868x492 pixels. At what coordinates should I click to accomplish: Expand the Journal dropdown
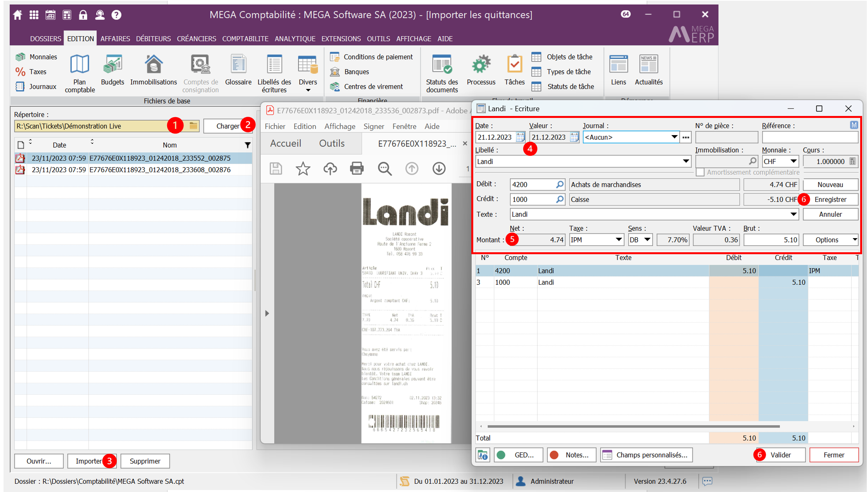click(674, 137)
